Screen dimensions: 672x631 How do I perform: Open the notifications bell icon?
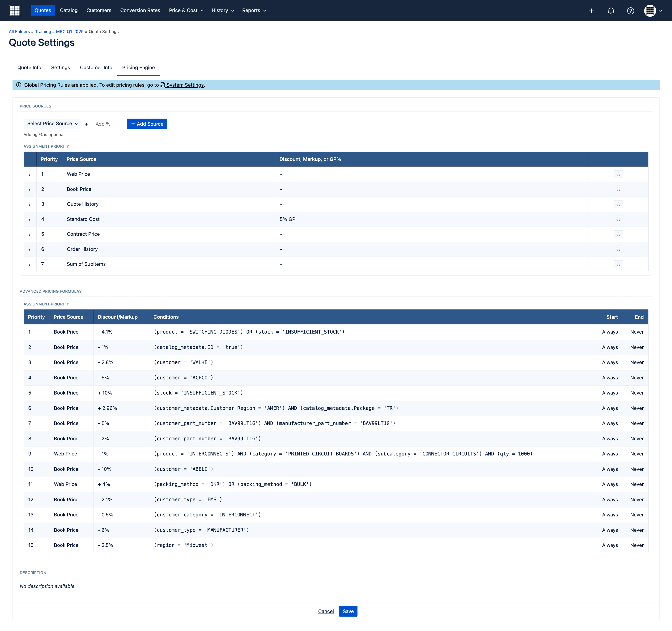611,11
